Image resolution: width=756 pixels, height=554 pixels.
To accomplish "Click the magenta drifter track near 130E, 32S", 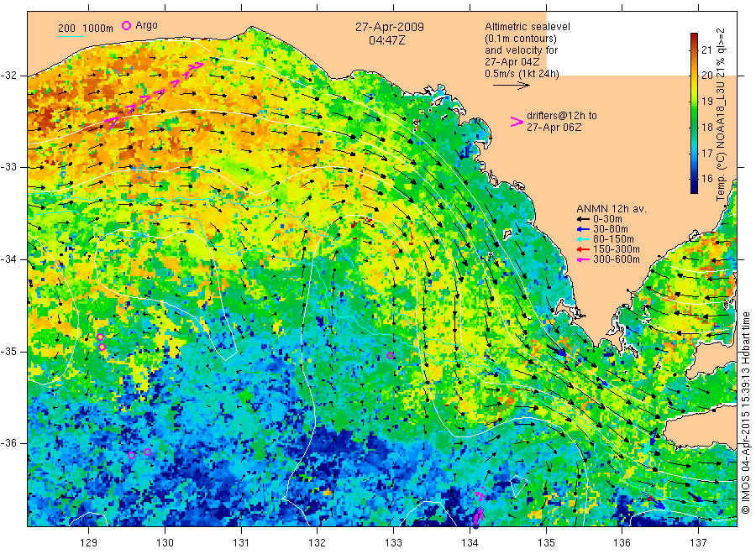I will 155,94.
